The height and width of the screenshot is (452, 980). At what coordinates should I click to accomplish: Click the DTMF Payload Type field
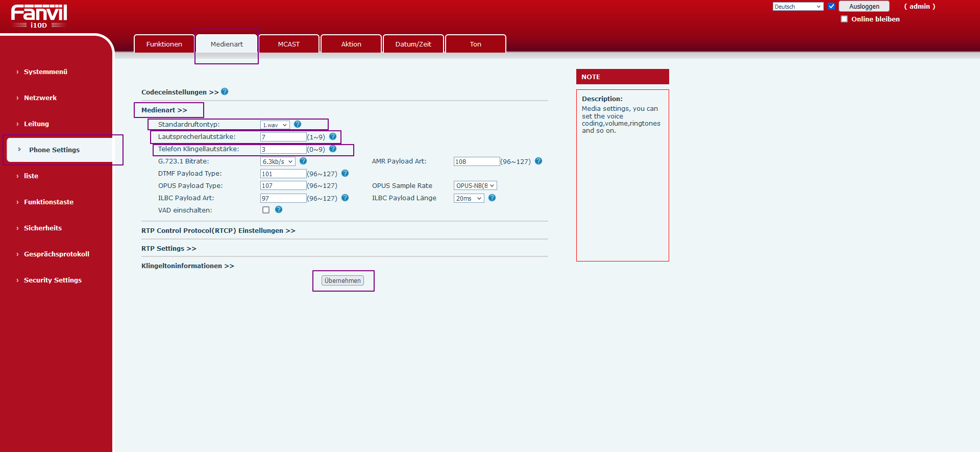(283, 174)
